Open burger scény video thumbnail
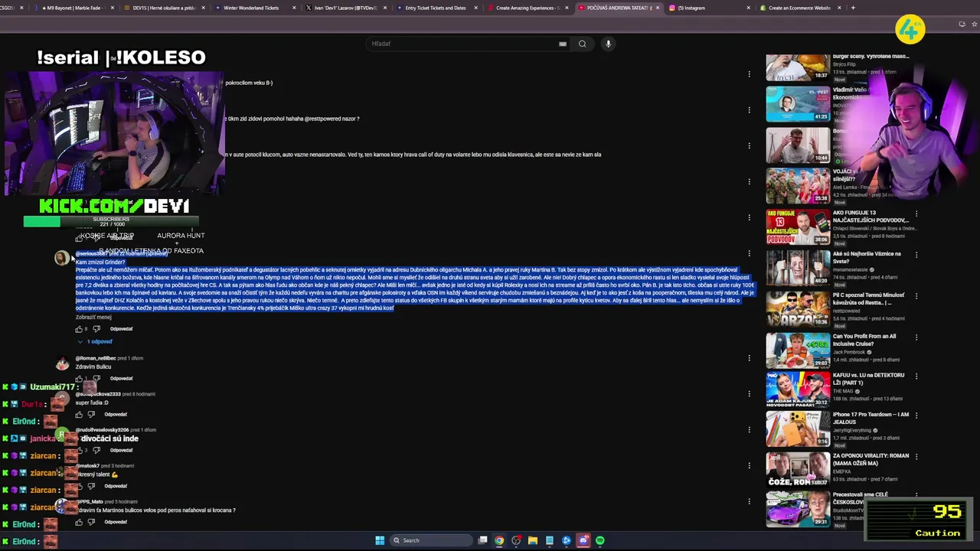Image resolution: width=980 pixels, height=551 pixels. click(x=798, y=67)
